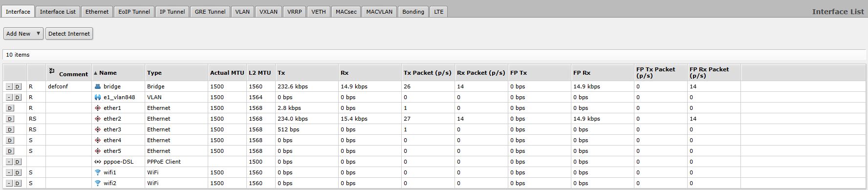868x190 pixels.
Task: Click the pppoe-DSL client icon
Action: tap(98, 162)
